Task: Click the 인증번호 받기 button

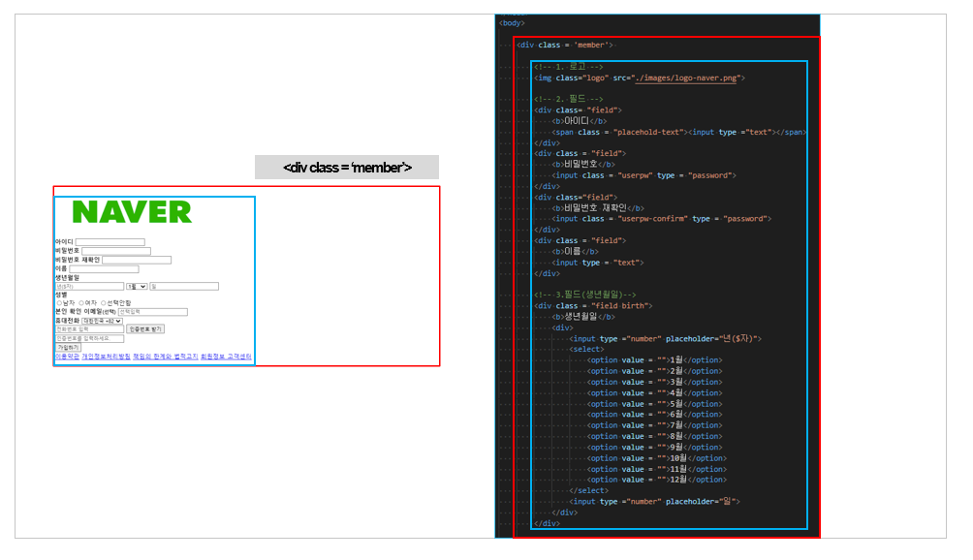Action: tap(145, 329)
